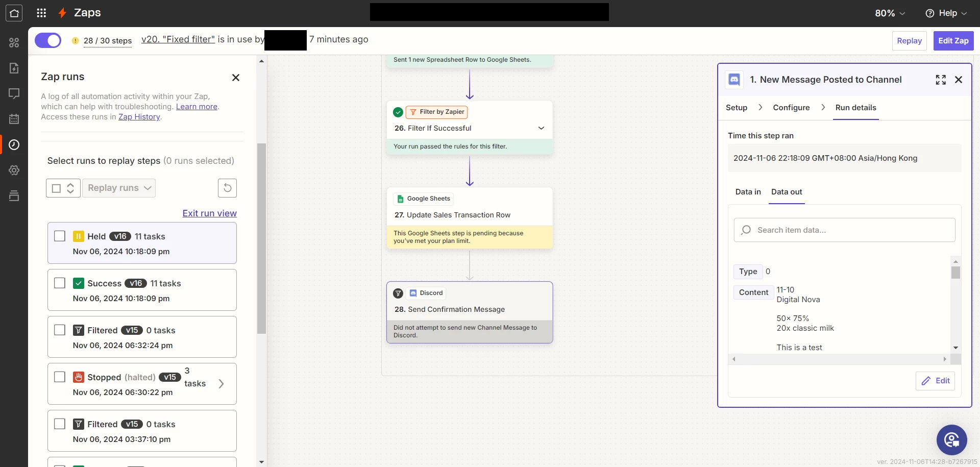Image resolution: width=980 pixels, height=467 pixels.
Task: Close the Zap runs panel
Action: [236, 78]
